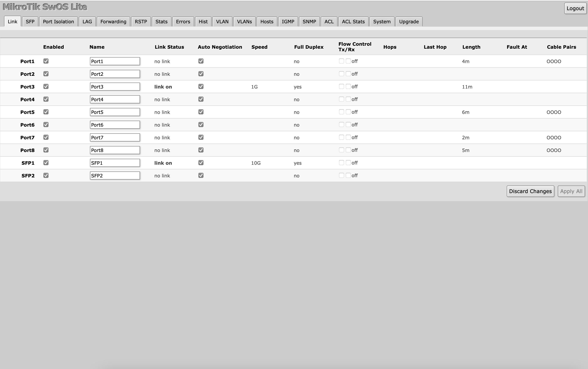Screen dimensions: 588x369
Task: Open the SFP tab
Action: coord(30,21)
